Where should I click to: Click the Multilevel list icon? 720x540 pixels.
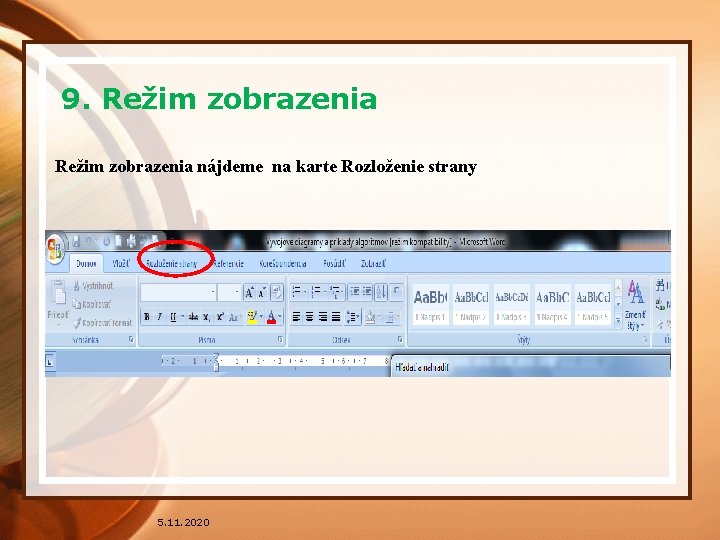pos(337,291)
